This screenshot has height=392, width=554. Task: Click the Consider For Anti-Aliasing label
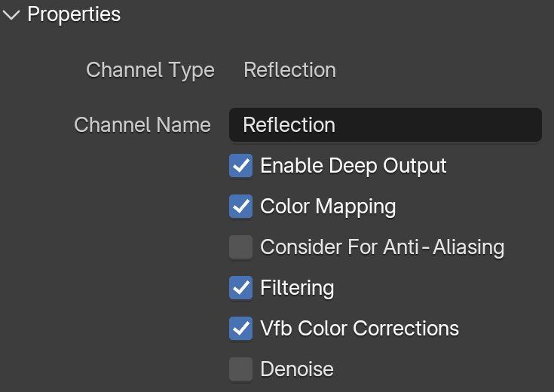[382, 247]
